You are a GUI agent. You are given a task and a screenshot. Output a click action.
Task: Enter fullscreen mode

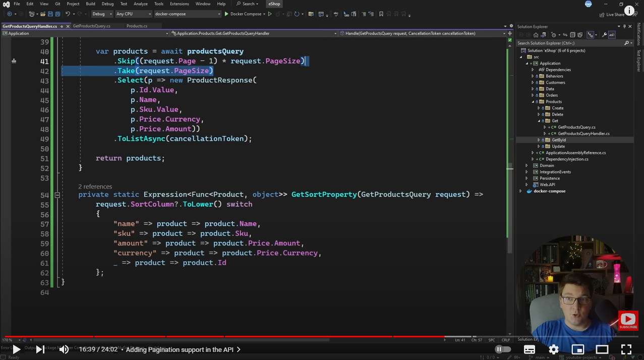pyautogui.click(x=626, y=349)
